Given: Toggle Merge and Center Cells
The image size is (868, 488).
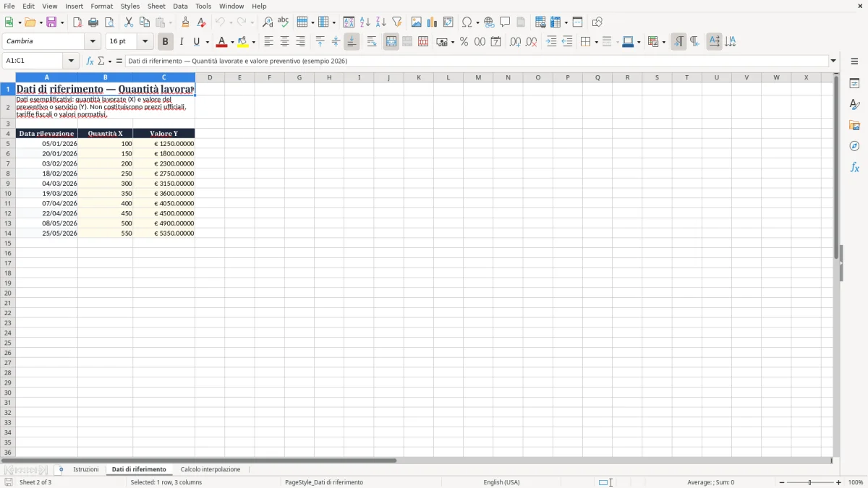Looking at the screenshot, I should (391, 42).
